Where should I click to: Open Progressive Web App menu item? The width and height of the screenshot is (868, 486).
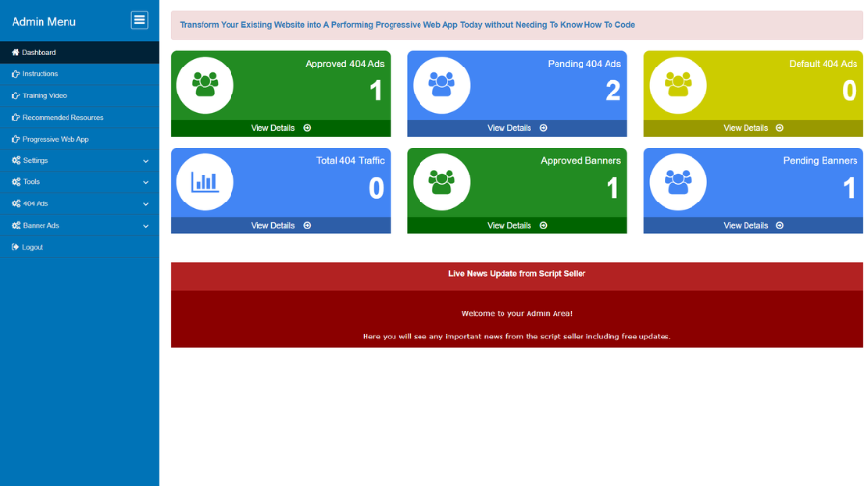click(x=80, y=139)
